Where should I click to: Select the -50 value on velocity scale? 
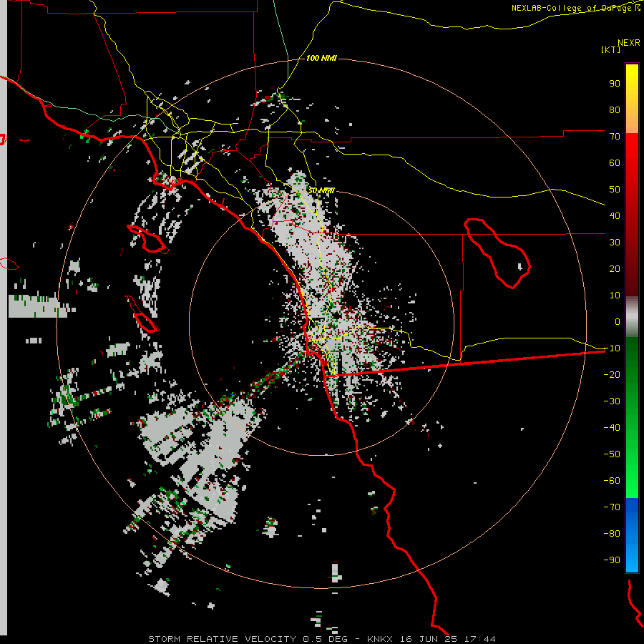(612, 454)
